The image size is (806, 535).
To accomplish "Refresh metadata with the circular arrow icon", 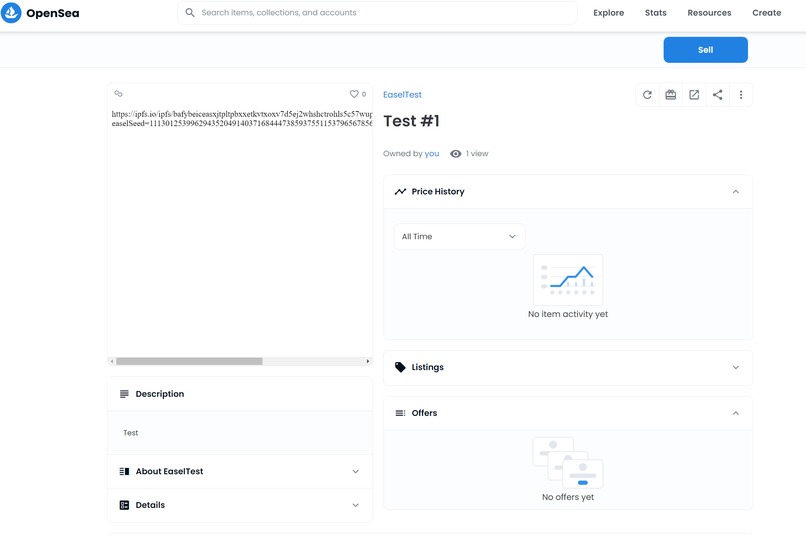I will point(647,95).
